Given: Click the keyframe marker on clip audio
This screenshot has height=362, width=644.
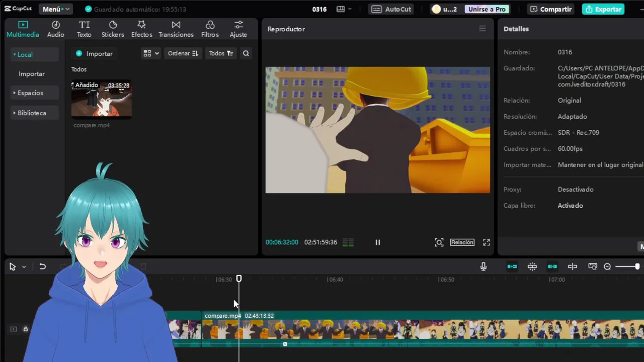Looking at the screenshot, I should pyautogui.click(x=285, y=344).
